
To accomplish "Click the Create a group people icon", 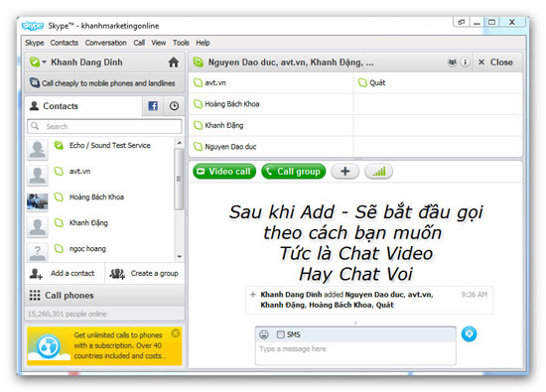I will pos(117,274).
